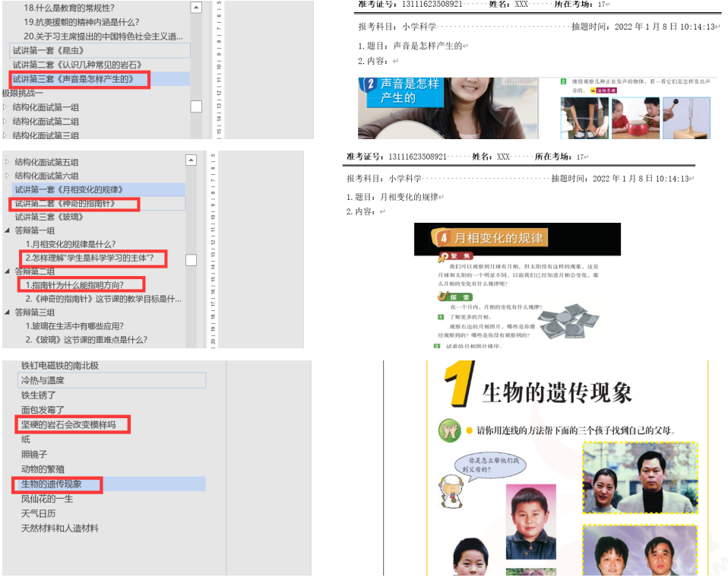Click the 月相变化的规律 lesson title image
The image size is (728, 584).
click(x=517, y=239)
